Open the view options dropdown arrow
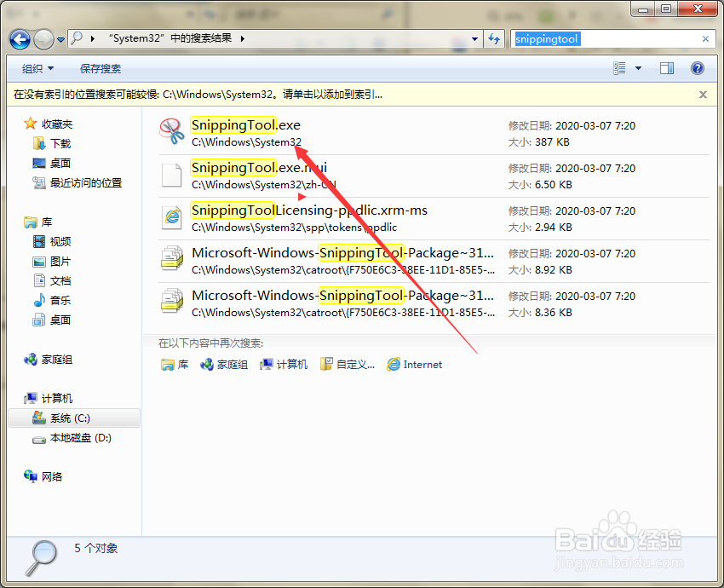This screenshot has height=588, width=724. [x=639, y=68]
